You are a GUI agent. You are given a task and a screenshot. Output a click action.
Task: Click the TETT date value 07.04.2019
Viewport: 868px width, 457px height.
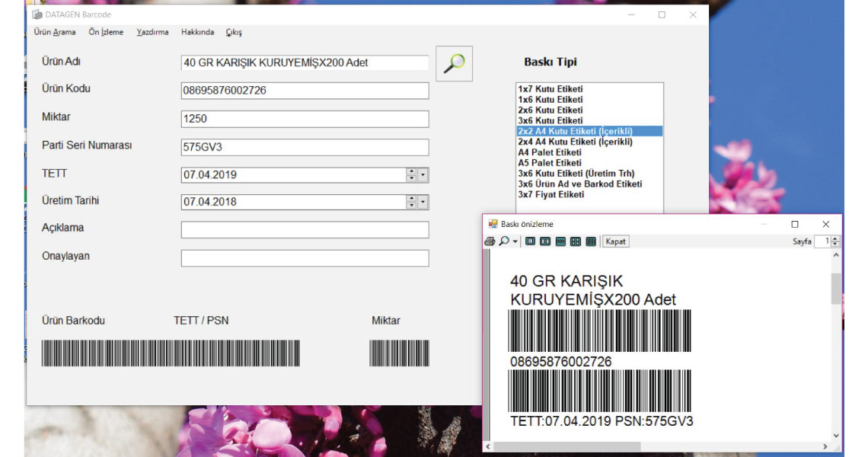pos(210,175)
